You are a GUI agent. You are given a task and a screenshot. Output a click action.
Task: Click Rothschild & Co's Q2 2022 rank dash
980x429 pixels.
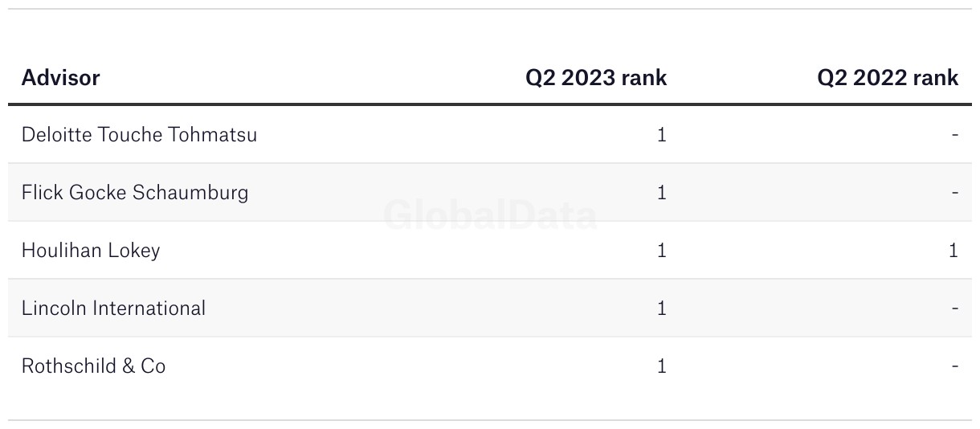coord(954,366)
